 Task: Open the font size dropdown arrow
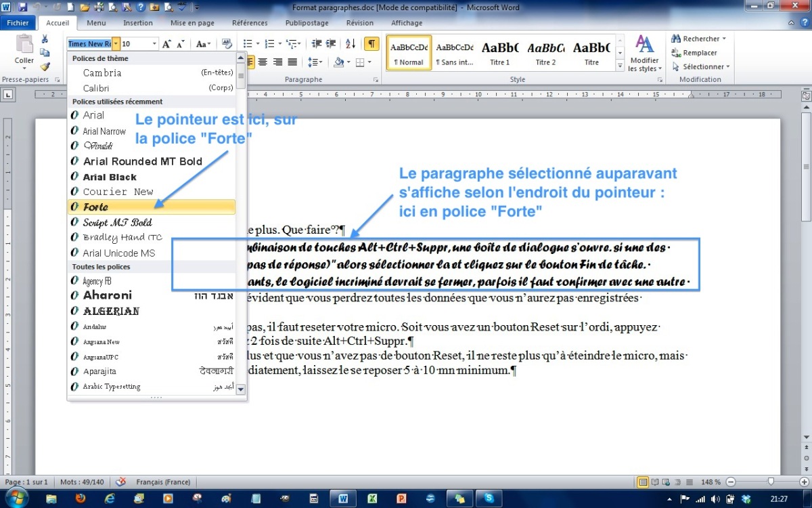154,44
